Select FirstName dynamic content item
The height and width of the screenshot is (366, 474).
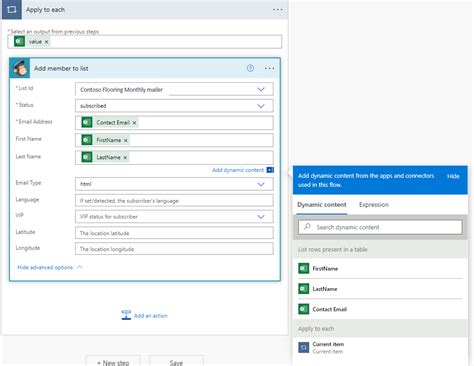[x=380, y=269]
